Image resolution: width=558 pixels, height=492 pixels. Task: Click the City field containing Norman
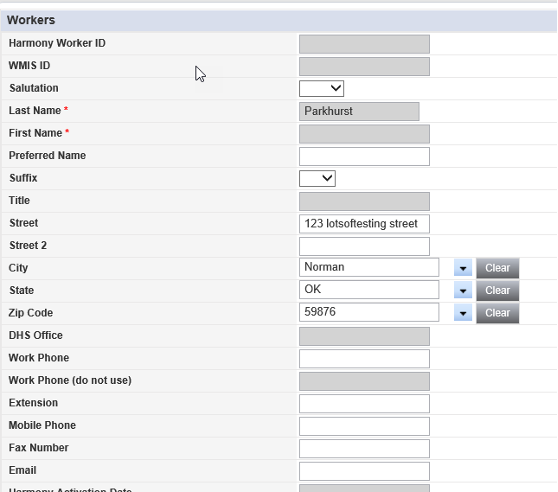click(369, 267)
